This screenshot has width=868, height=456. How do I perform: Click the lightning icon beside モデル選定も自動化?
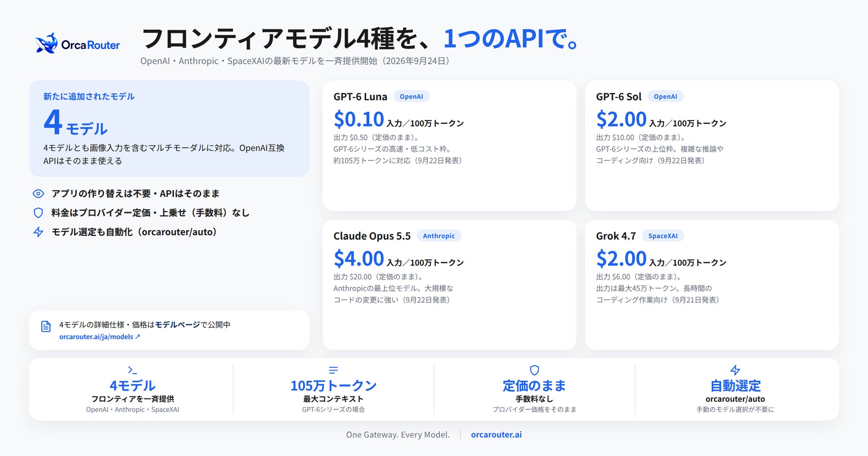(x=38, y=232)
